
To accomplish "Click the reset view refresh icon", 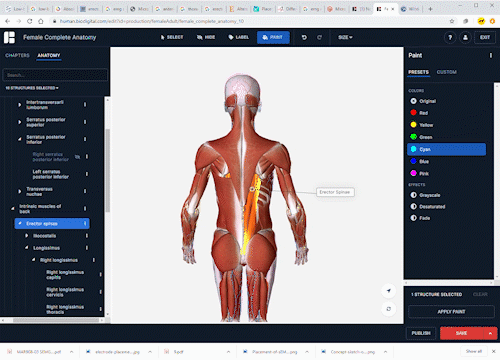I will (x=389, y=309).
